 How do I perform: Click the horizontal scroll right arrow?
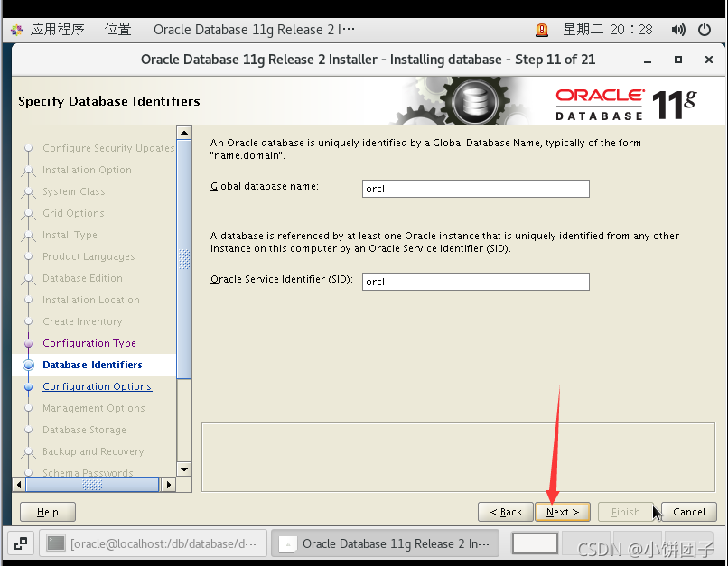169,485
